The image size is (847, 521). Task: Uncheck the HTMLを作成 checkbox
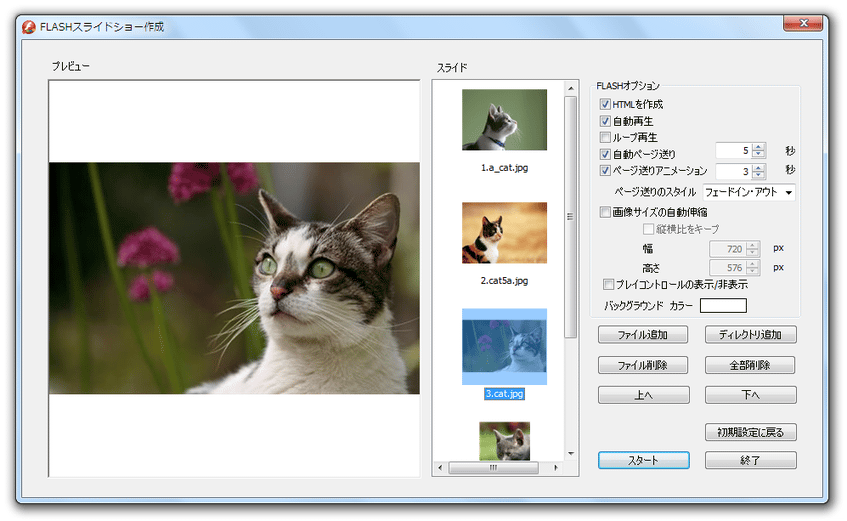(x=605, y=104)
